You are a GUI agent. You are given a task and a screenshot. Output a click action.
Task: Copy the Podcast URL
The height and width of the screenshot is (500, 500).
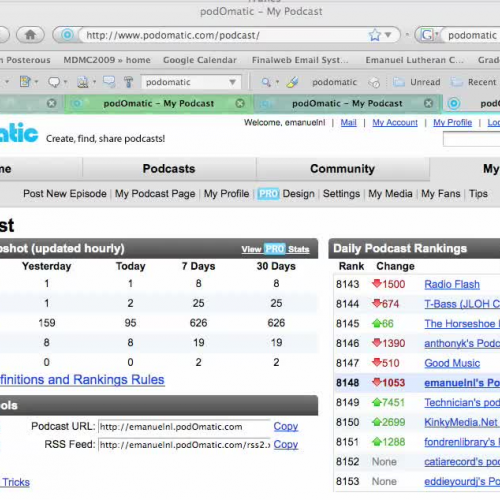286,426
